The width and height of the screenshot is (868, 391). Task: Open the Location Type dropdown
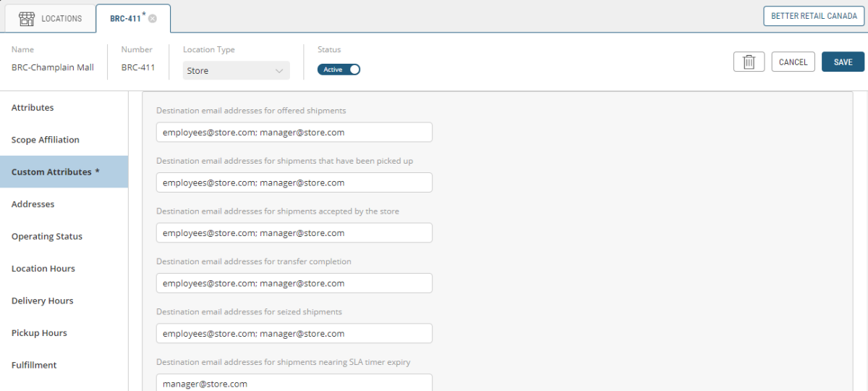click(236, 71)
